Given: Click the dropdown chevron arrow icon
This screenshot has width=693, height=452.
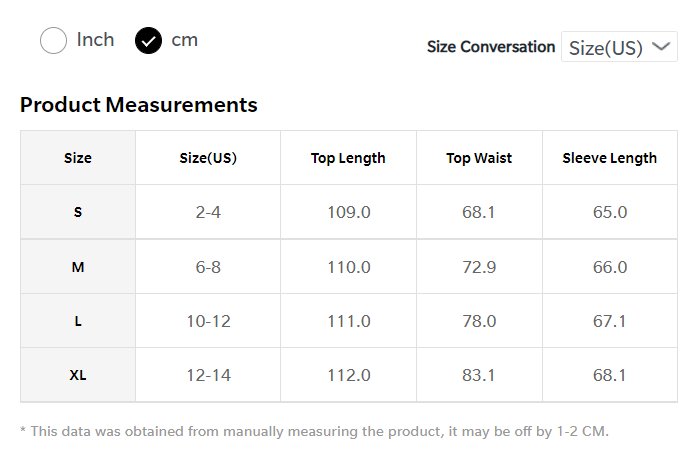Looking at the screenshot, I should point(661,46).
